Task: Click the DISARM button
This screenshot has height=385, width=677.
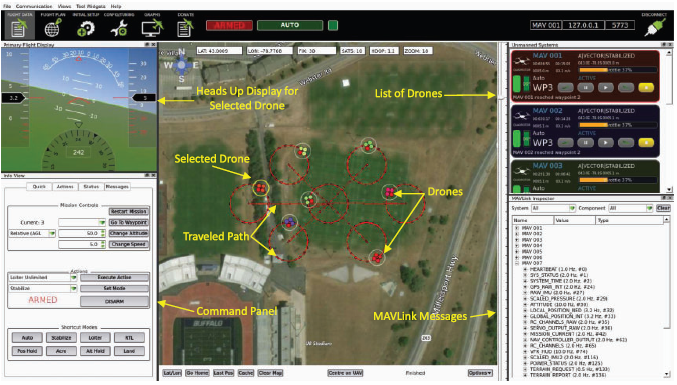Action: (114, 302)
